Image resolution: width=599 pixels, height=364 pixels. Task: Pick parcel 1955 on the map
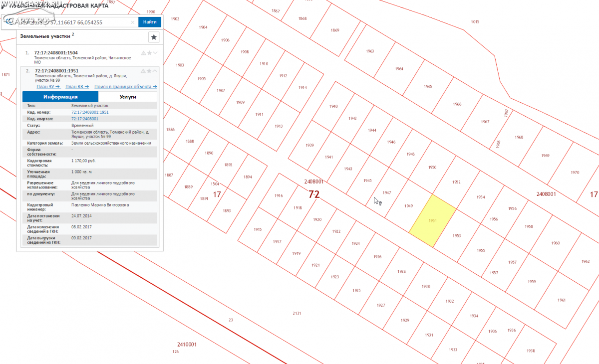click(x=481, y=250)
